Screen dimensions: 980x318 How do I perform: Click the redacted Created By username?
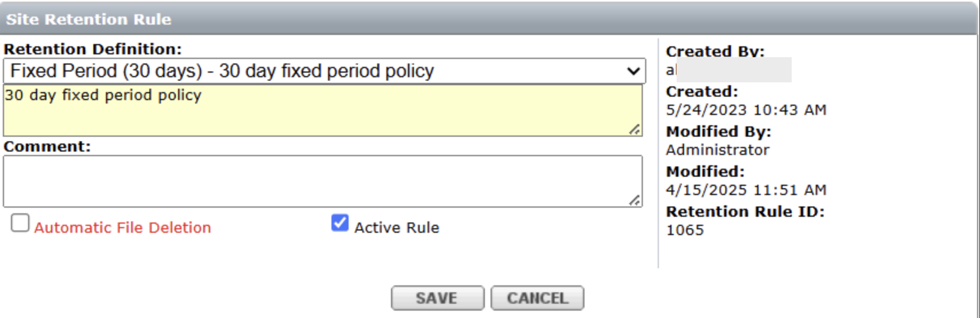click(x=728, y=70)
